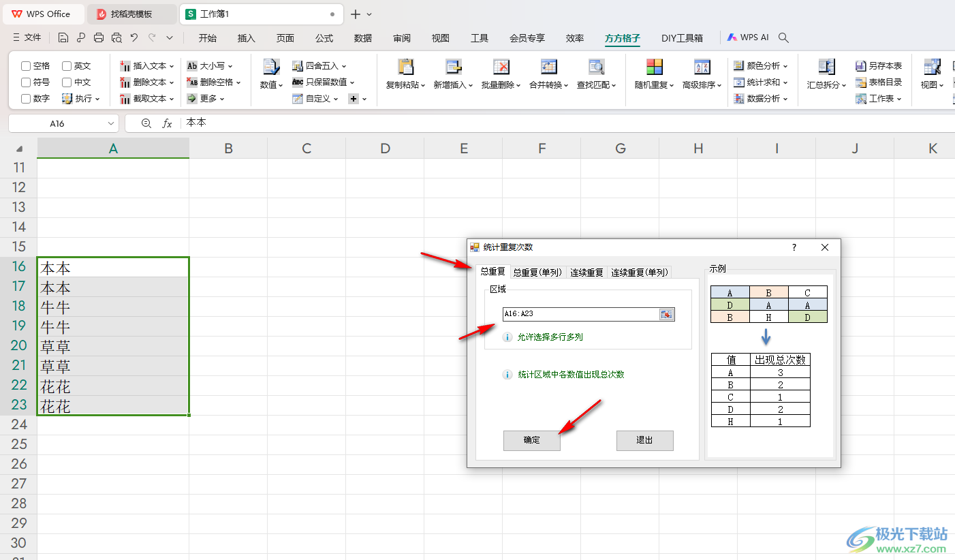The image size is (955, 560).
Task: Click the 表格目录 icon
Action: 861,82
